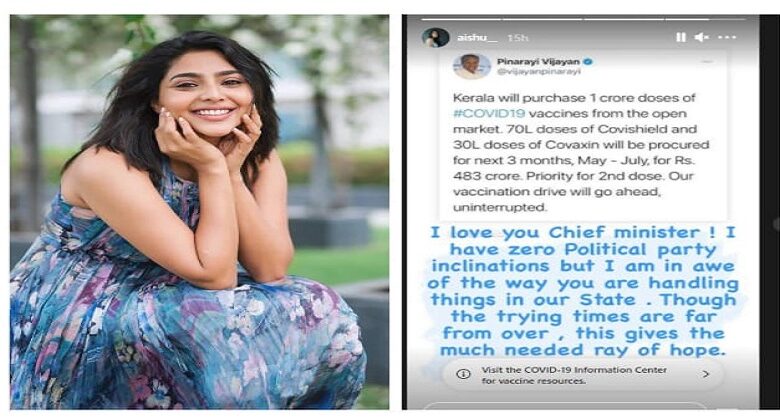The width and height of the screenshot is (780, 420).
Task: Open the @vijayanpinarayi handle
Action: (538, 72)
